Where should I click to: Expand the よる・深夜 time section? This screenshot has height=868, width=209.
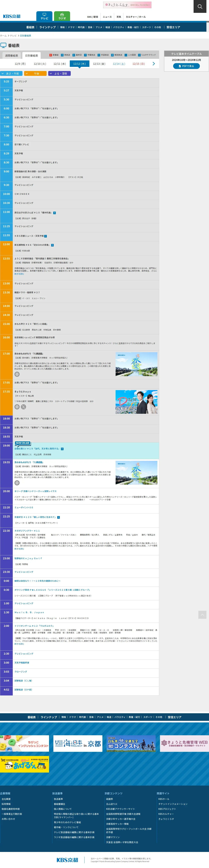click(59, 73)
